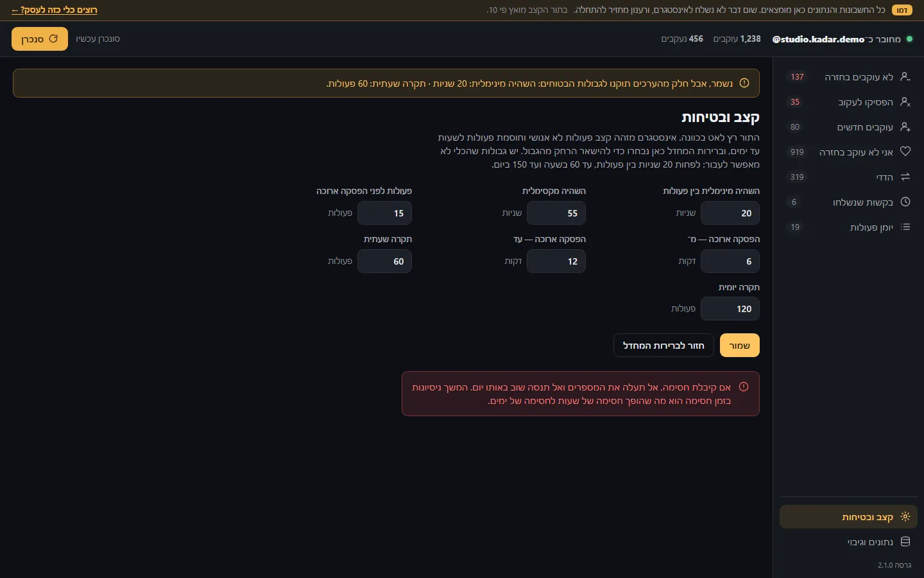Viewport: 924px width, 578px height.
Task: Open "נתונים וגיבוי" via its database icon
Action: pos(905,542)
